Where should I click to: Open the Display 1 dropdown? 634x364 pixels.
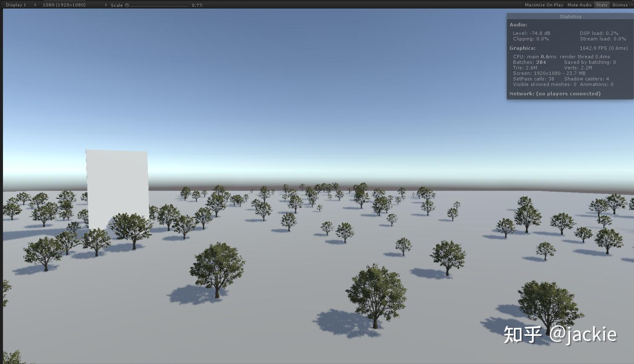click(15, 5)
